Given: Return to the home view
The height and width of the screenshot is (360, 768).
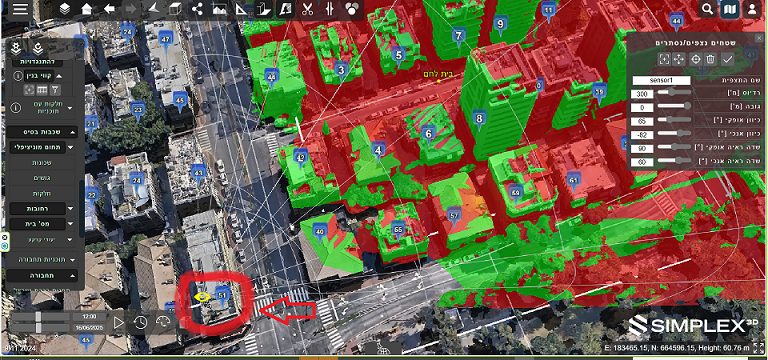Looking at the screenshot, I should tap(87, 9).
